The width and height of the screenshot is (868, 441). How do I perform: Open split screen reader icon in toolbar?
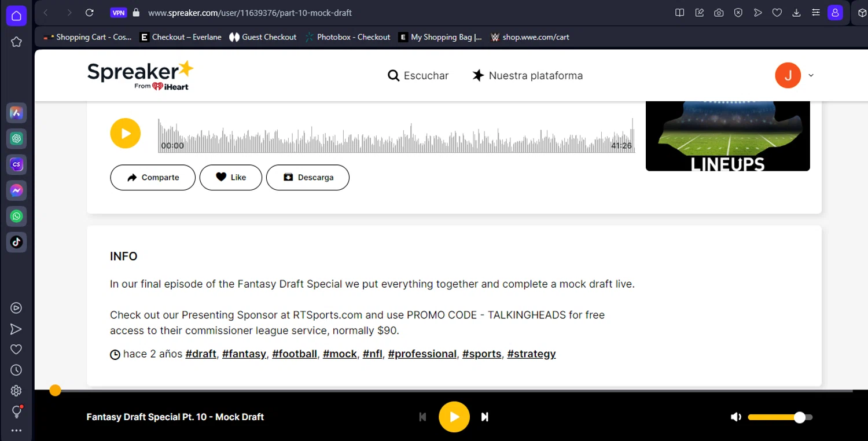[680, 13]
